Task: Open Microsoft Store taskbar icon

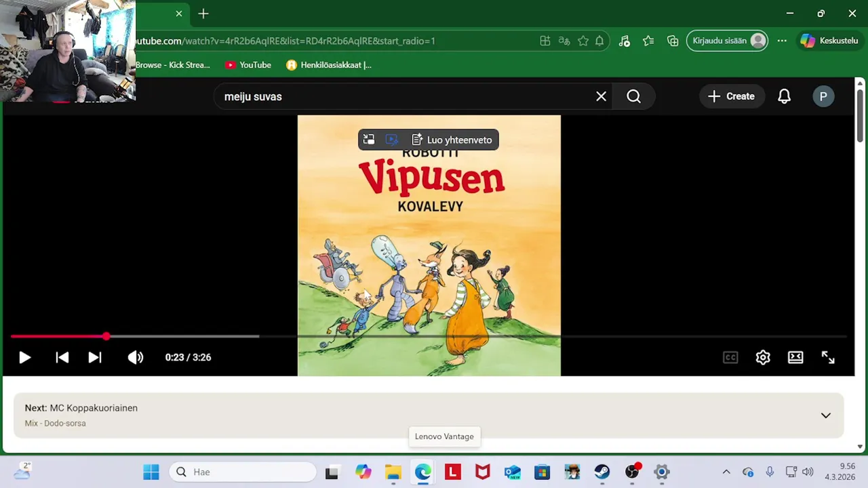Action: (x=542, y=472)
